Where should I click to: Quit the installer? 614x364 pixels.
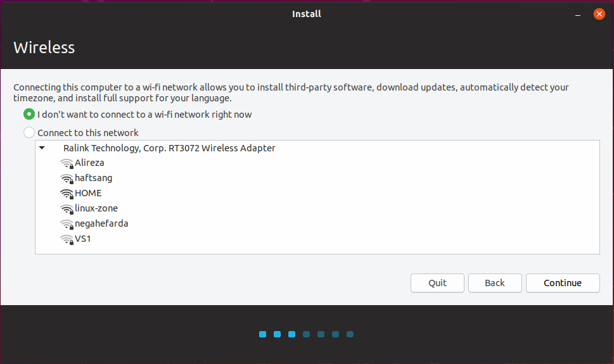click(437, 283)
